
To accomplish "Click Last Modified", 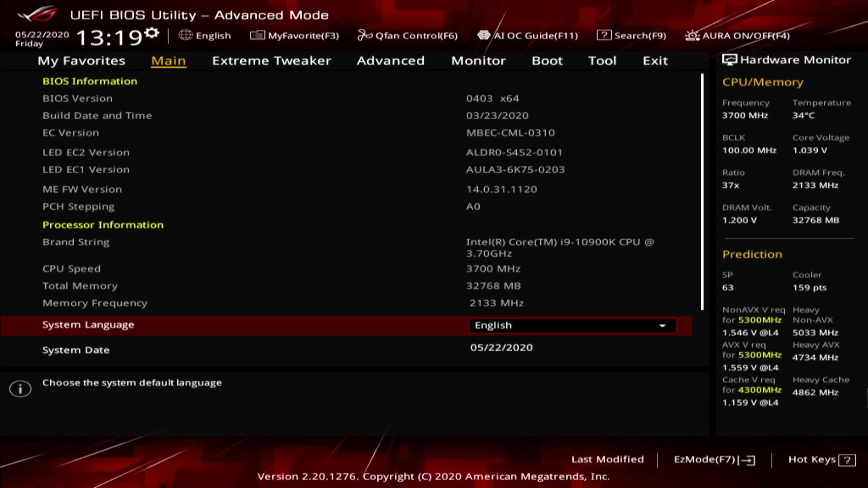I will click(607, 460).
